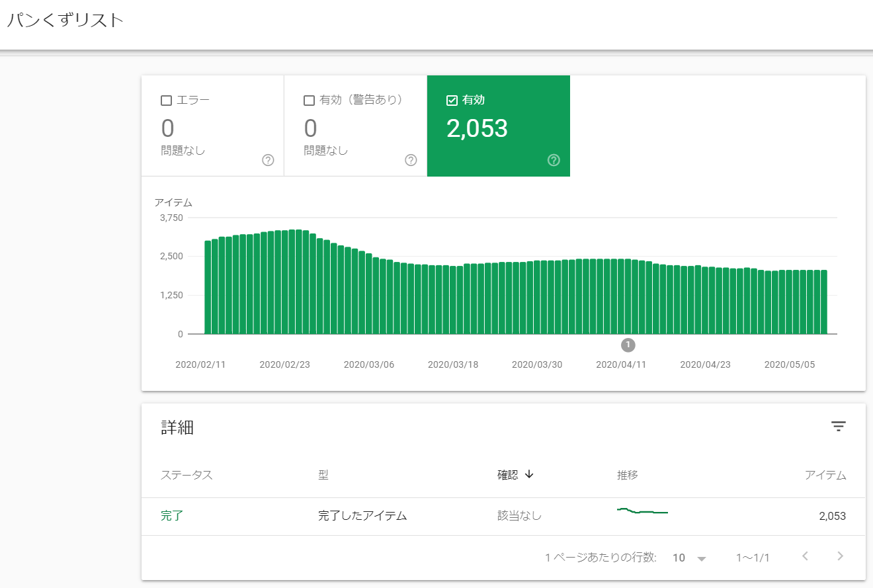Click the 2020/04/11 date axis label
Viewport: 873px width, 588px height.
(x=621, y=364)
